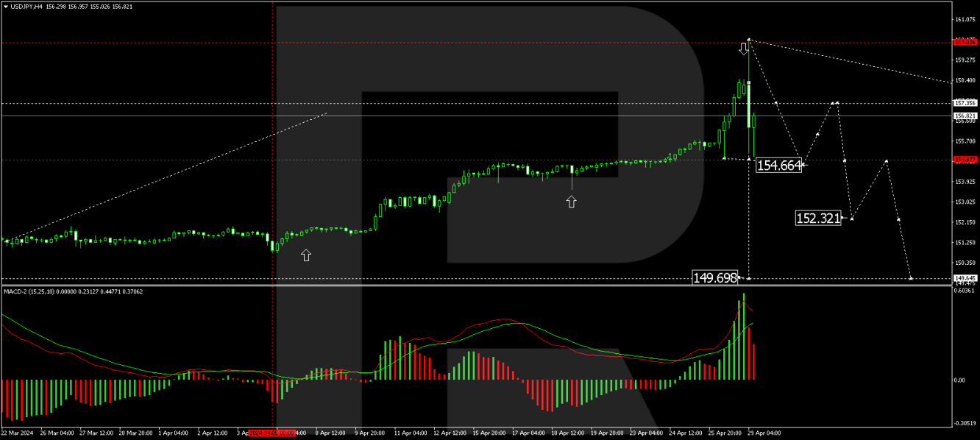Click the 29 Apr 04:00 date on time axis

click(764, 433)
